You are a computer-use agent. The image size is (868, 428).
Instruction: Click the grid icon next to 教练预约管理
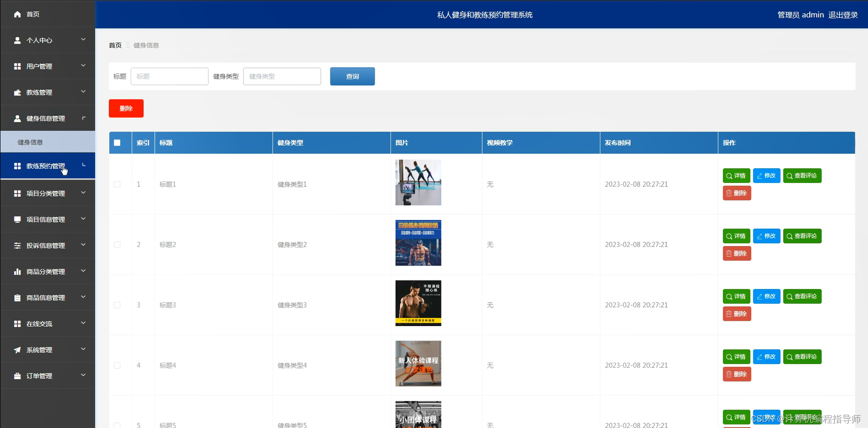coord(18,166)
